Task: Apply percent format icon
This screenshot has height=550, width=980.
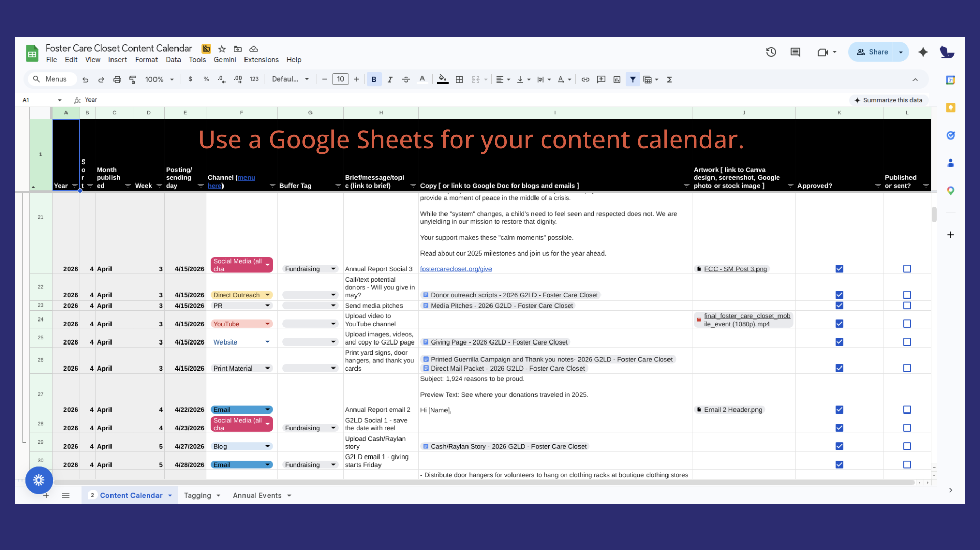Action: pos(206,79)
